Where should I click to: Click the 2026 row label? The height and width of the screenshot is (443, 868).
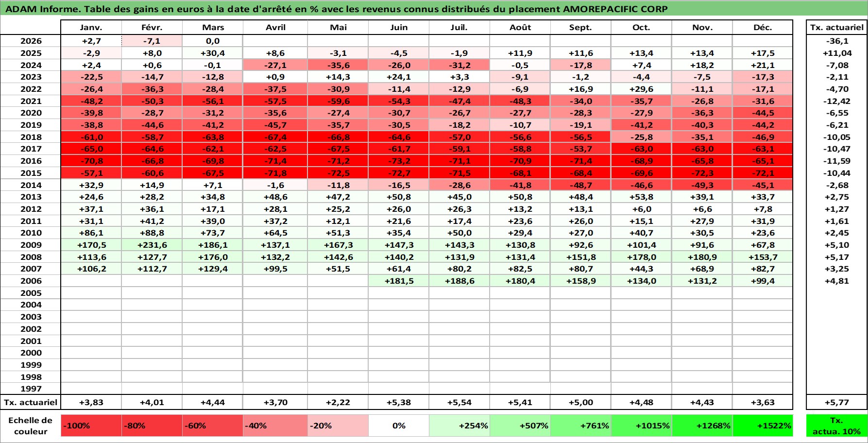(x=31, y=41)
